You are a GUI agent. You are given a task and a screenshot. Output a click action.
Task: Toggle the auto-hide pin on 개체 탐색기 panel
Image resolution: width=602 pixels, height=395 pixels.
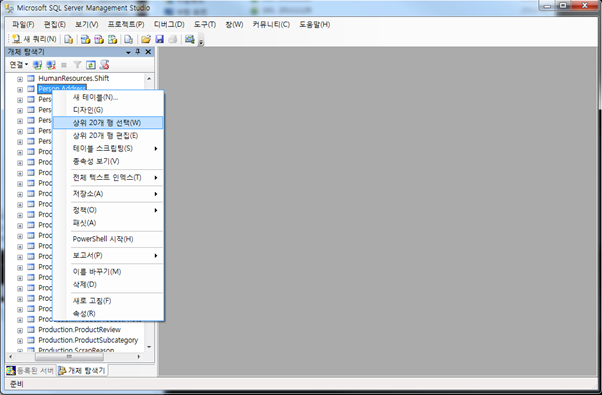(137, 52)
